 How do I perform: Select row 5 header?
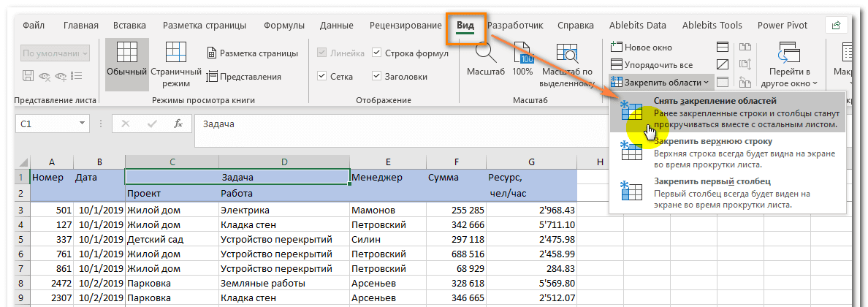pyautogui.click(x=23, y=240)
